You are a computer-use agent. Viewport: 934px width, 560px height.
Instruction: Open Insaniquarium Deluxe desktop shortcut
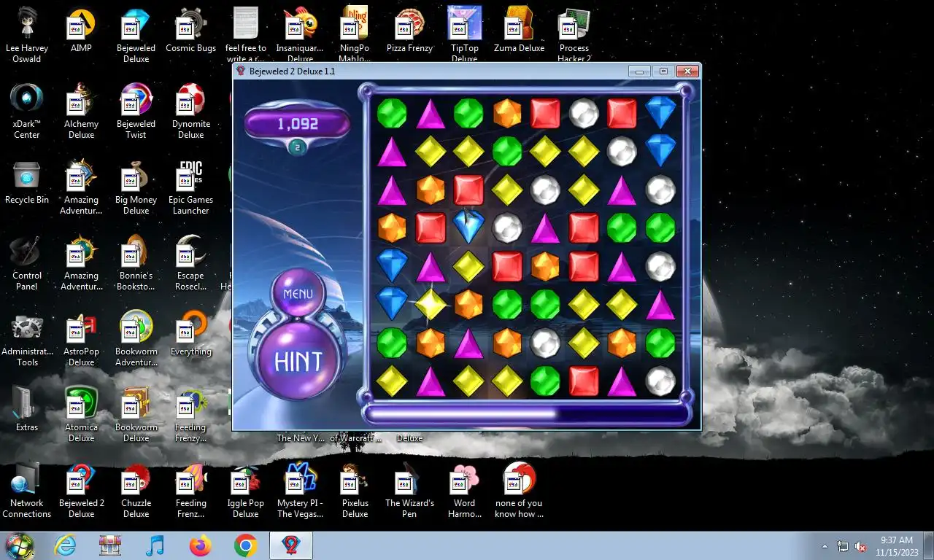pos(300,35)
